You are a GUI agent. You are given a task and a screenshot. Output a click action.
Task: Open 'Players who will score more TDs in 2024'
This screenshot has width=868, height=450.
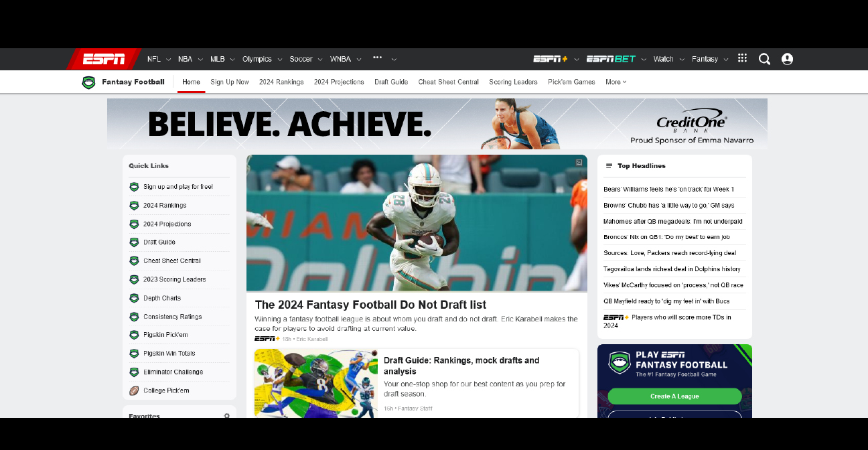coord(668,321)
